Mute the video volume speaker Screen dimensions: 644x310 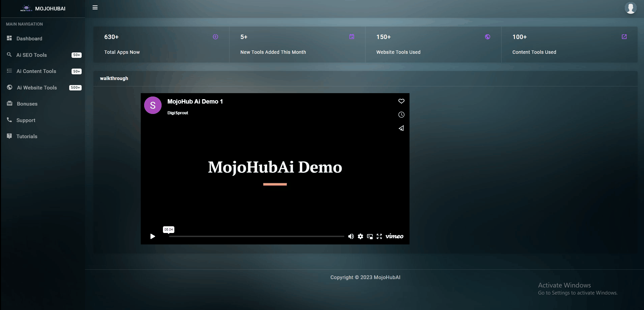pos(351,236)
